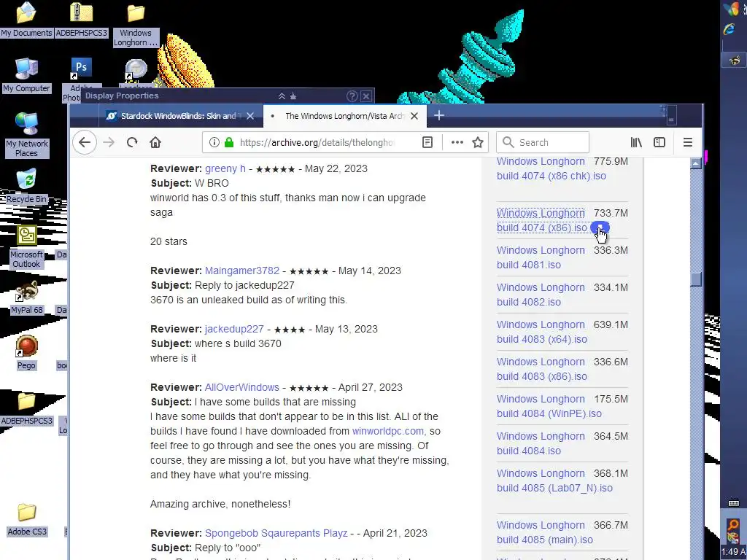Screen dimensions: 747x560
Task: Click the Windows flag start icon
Action: [x=732, y=9]
